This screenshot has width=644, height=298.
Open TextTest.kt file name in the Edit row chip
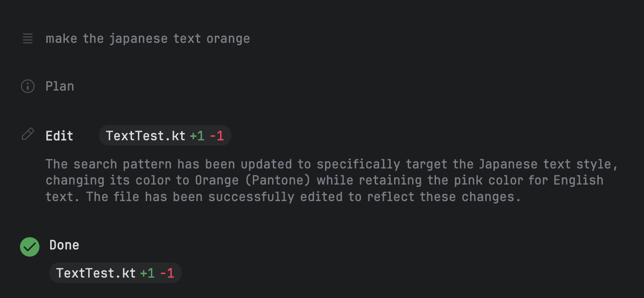click(146, 135)
